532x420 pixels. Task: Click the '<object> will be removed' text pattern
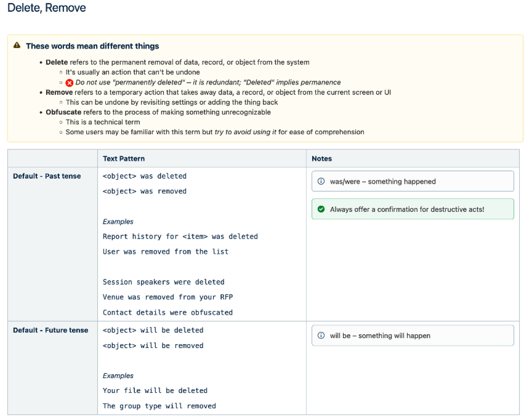click(153, 345)
